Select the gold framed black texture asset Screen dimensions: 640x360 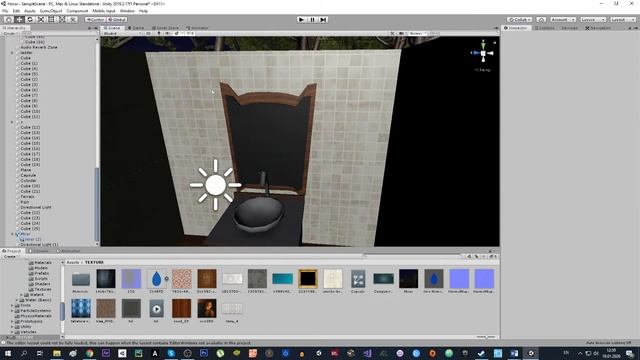307,280
